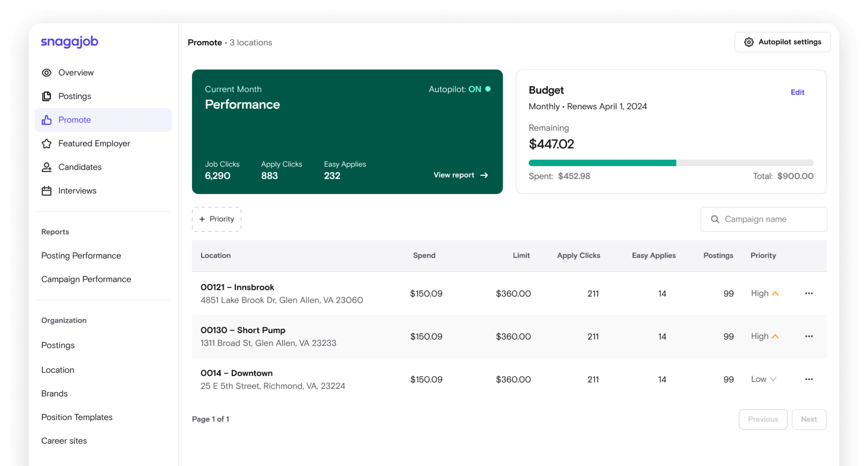Open three-dot menu for Downtown row
868x466 pixels.
pyautogui.click(x=809, y=379)
